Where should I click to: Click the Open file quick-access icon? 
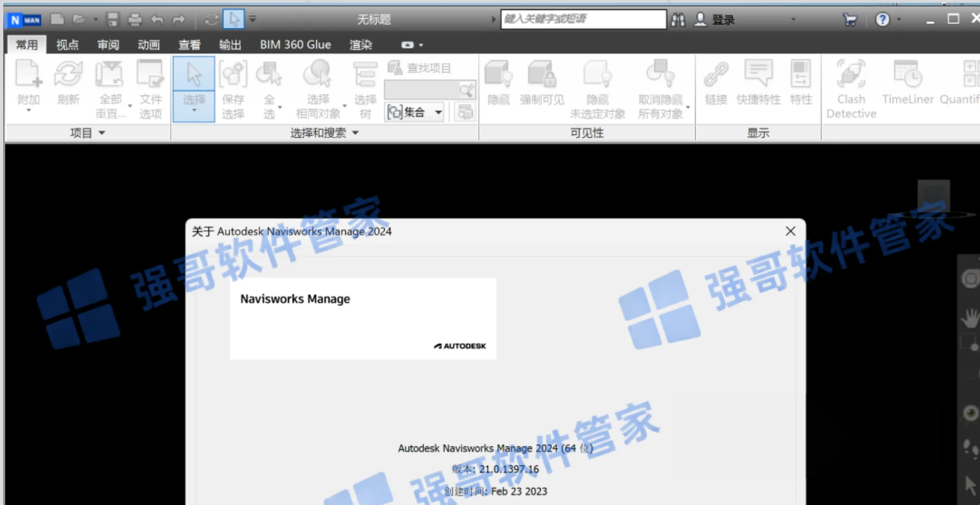pyautogui.click(x=79, y=20)
